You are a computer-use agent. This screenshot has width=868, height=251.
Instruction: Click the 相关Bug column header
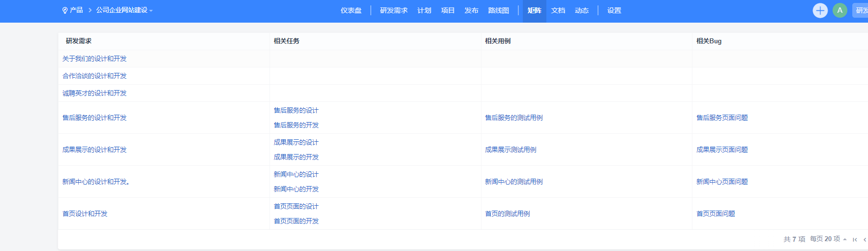coord(709,41)
